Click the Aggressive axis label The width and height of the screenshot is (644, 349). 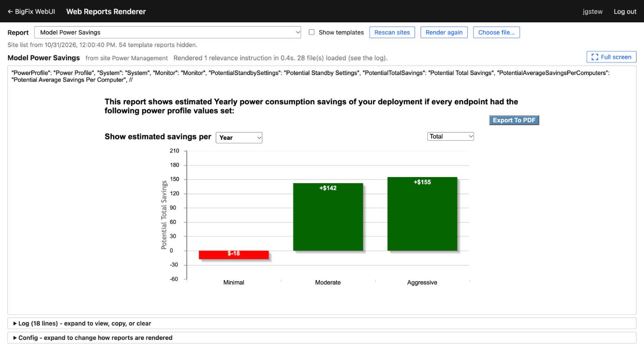tap(422, 282)
